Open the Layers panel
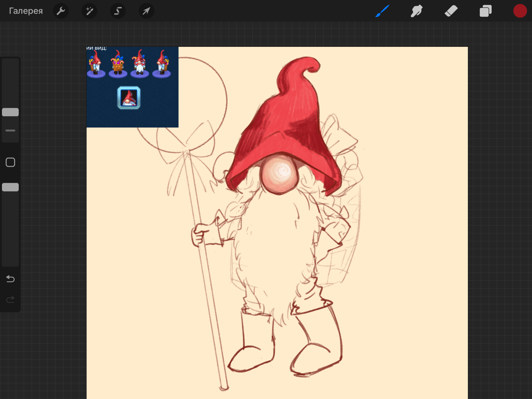Screen dimensions: 532x399 point(485,11)
